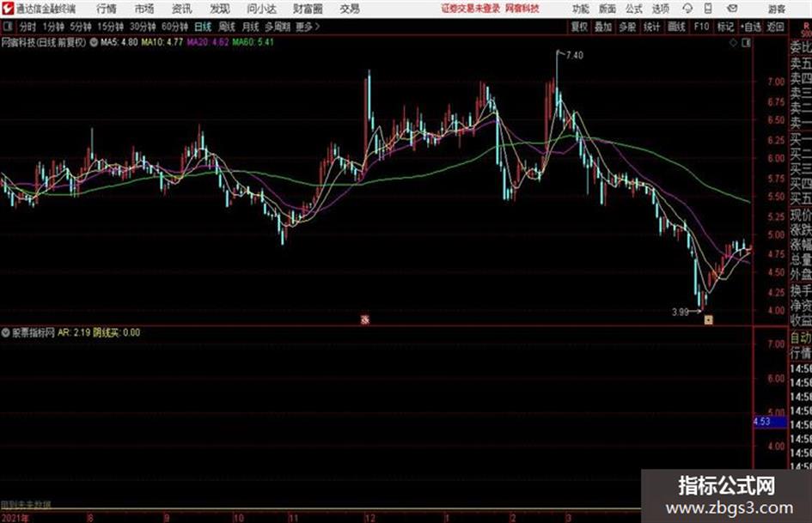The image size is (812, 523).
Task: Open the 问小达 menu
Action: click(x=261, y=9)
